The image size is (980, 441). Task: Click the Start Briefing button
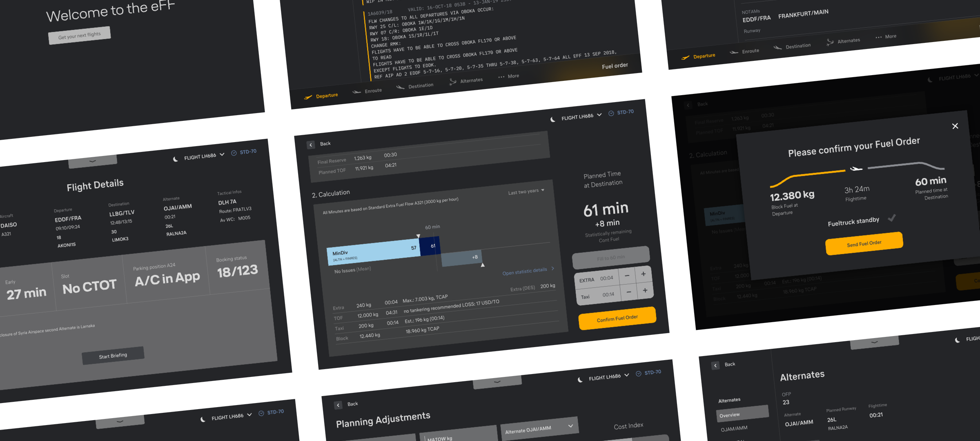pos(113,356)
